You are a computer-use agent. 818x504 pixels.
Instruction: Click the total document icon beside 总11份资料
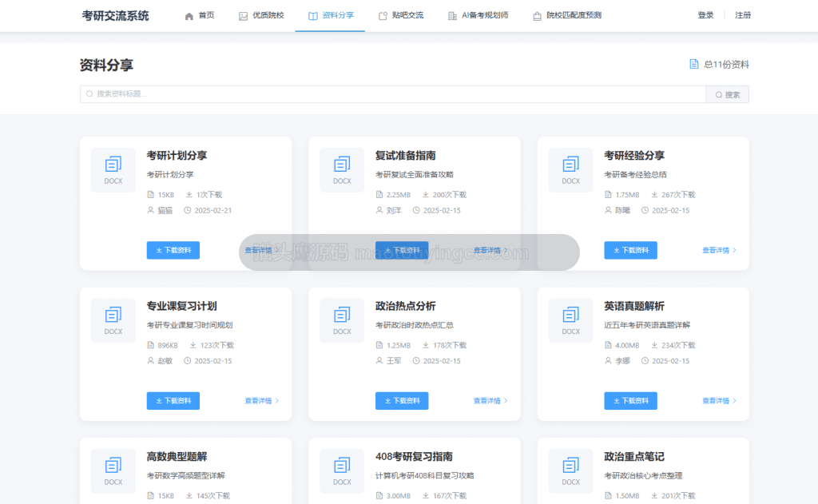[694, 64]
